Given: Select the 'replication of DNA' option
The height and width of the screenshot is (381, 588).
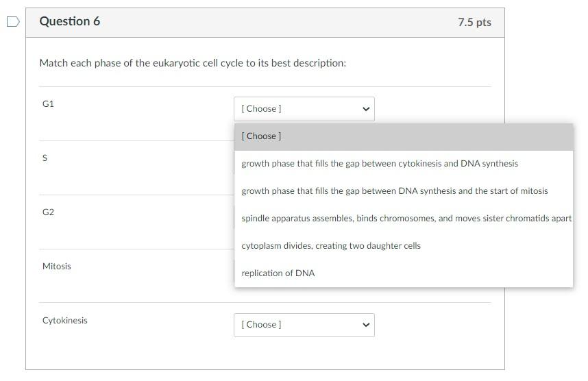Looking at the screenshot, I should coord(404,273).
